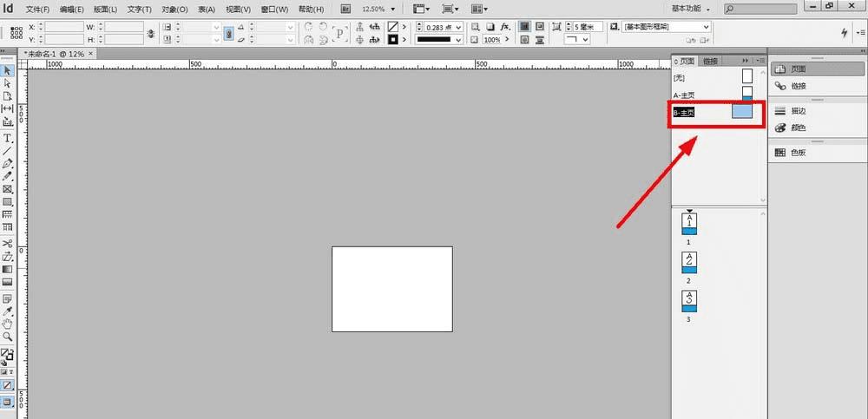
Task: Select the [无] master row
Action: point(713,76)
